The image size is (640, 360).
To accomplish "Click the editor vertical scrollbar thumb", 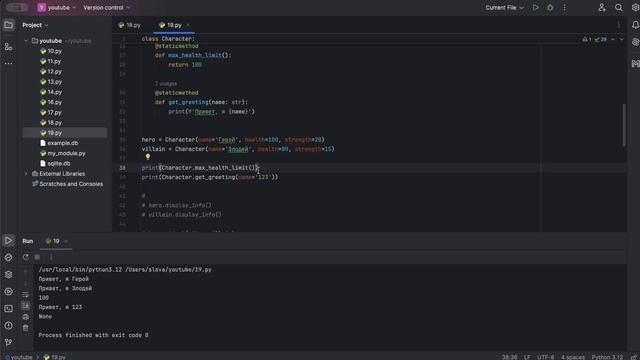I will pos(624,125).
